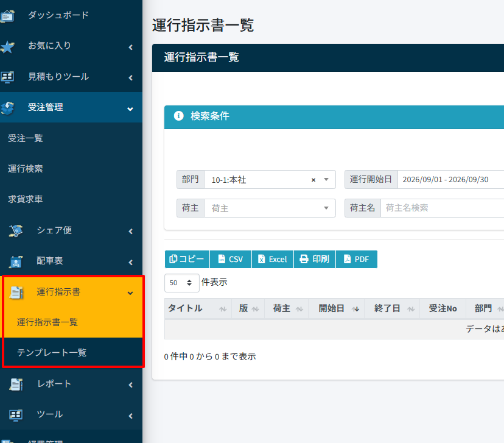
Task: Click the 運行開始日 date range field
Action: point(450,180)
